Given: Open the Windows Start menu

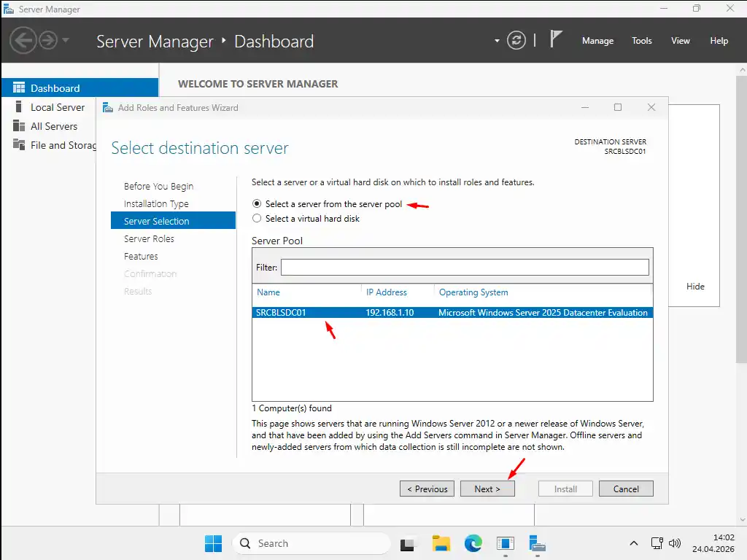Looking at the screenshot, I should [x=213, y=543].
